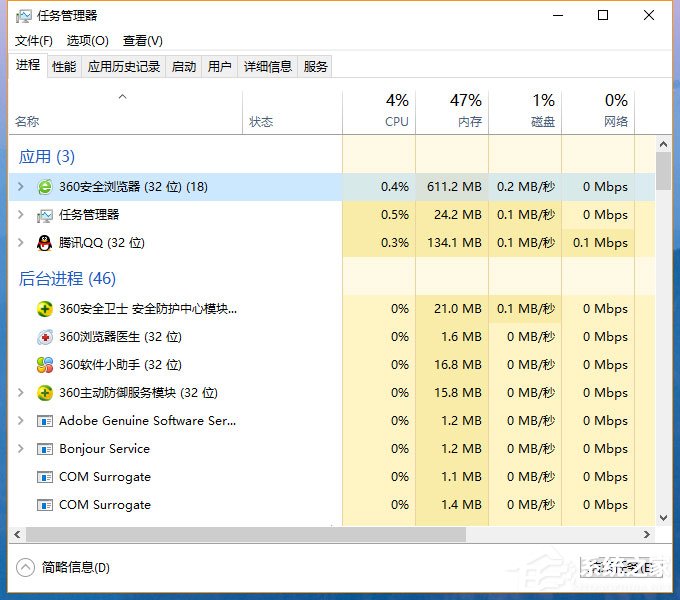The width and height of the screenshot is (680, 600).
Task: Click the vertical scrollbar down arrow
Action: (x=663, y=518)
